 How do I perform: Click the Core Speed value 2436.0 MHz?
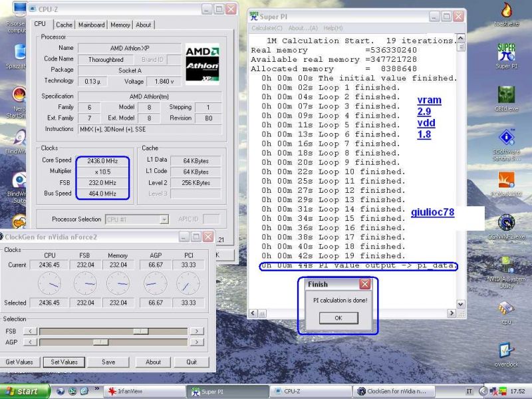pos(102,161)
